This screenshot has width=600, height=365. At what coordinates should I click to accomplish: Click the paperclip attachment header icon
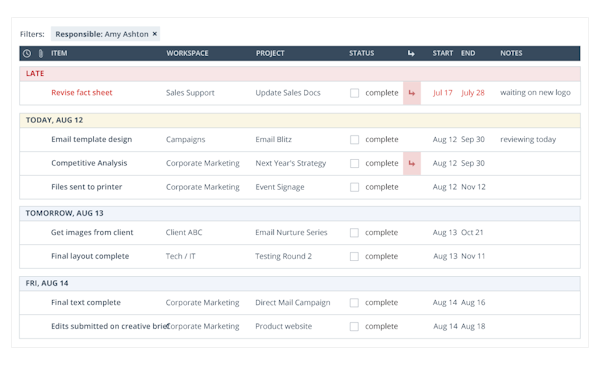click(x=41, y=54)
